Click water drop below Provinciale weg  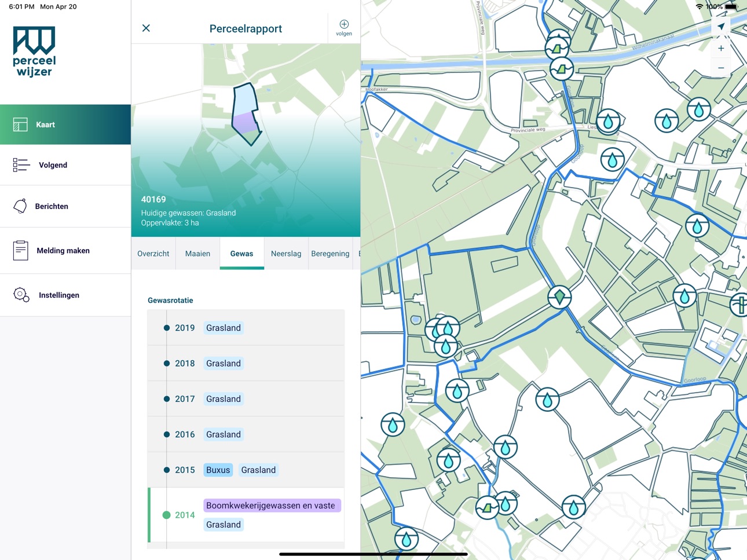click(612, 160)
